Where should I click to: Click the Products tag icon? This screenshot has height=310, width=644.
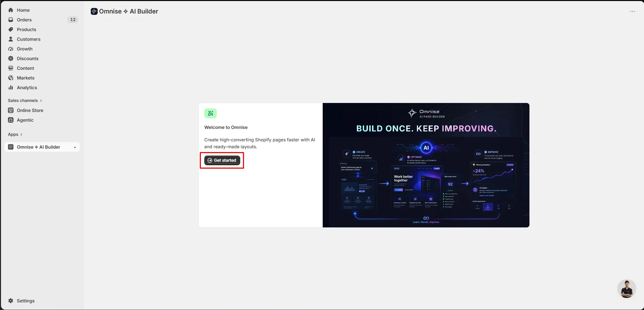coord(11,29)
